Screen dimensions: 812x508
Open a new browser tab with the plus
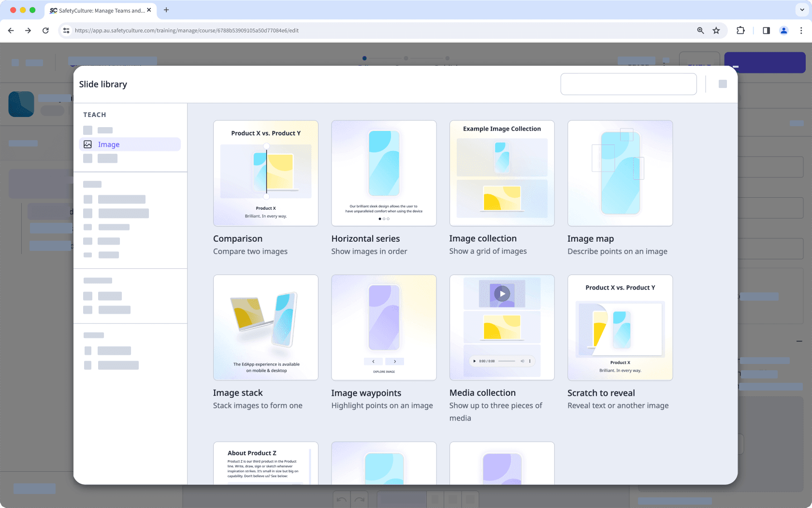pos(166,10)
